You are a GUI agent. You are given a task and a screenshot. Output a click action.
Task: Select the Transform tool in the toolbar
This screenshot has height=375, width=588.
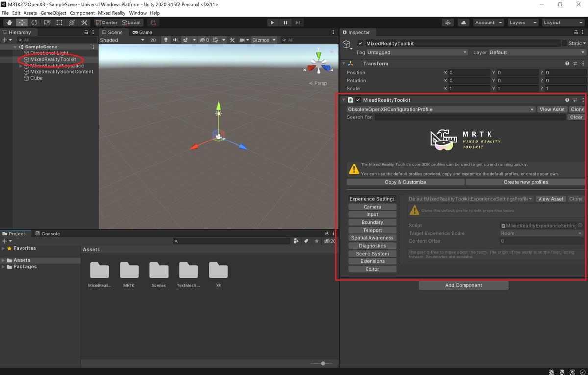click(72, 23)
